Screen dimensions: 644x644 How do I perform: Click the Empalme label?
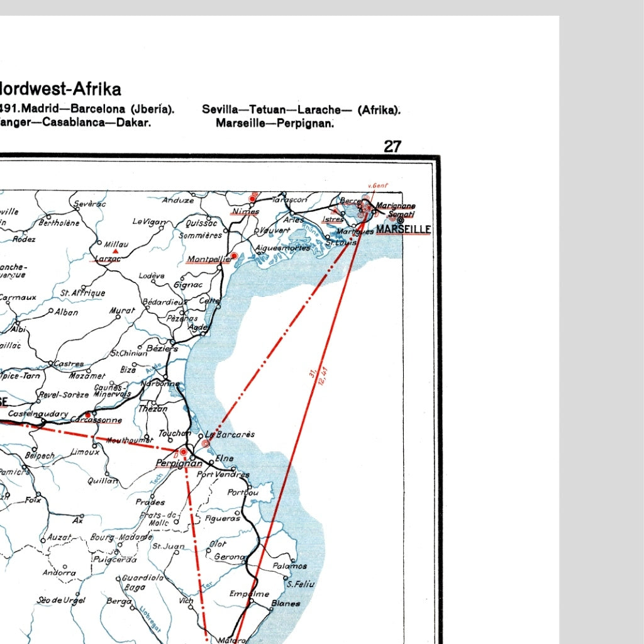[249, 594]
